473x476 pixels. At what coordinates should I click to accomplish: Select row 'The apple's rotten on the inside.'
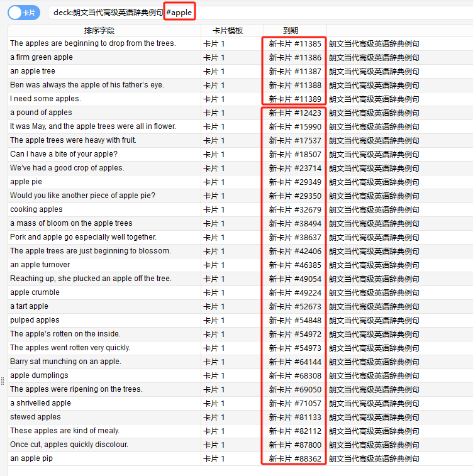(x=240, y=335)
